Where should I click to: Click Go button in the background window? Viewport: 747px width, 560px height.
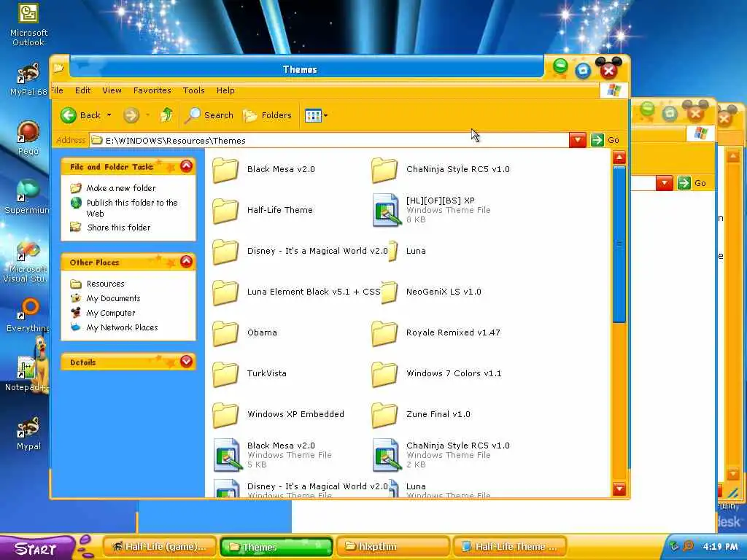pyautogui.click(x=692, y=183)
